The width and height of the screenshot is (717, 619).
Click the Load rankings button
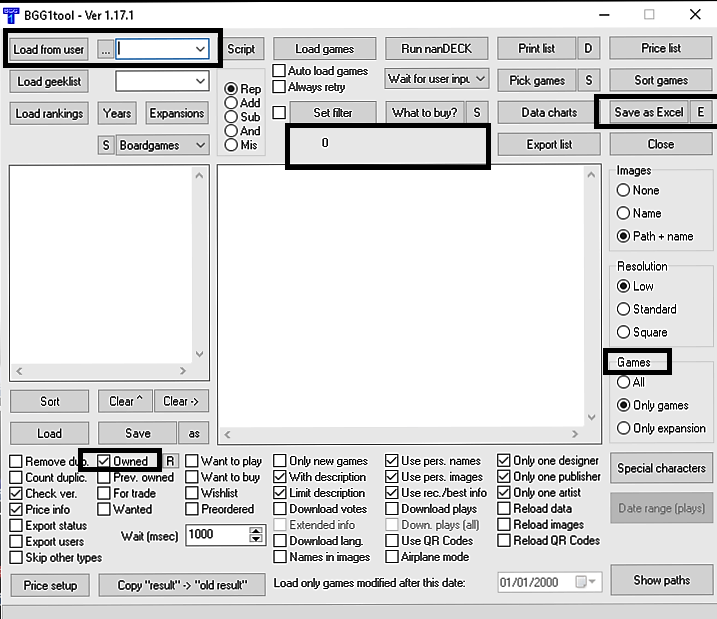49,113
